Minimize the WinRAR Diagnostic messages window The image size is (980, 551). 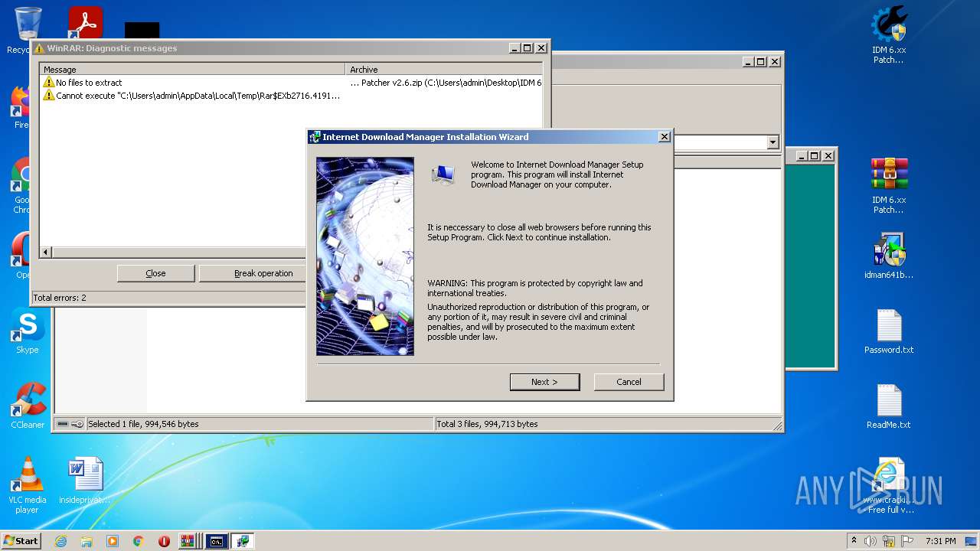pos(514,48)
